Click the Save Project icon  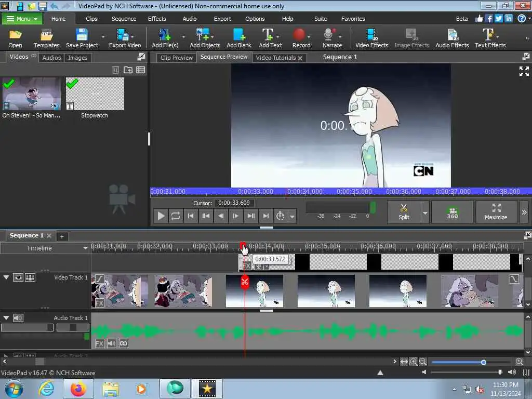tap(82, 38)
